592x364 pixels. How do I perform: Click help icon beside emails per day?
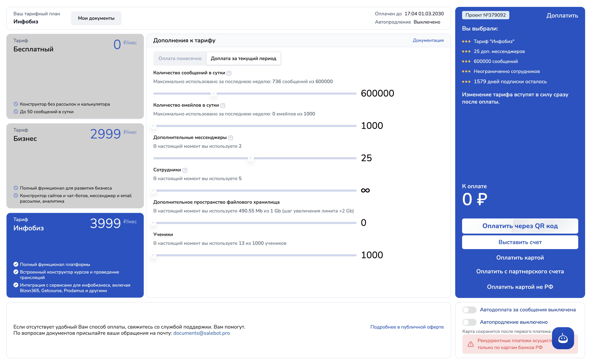[x=223, y=105]
